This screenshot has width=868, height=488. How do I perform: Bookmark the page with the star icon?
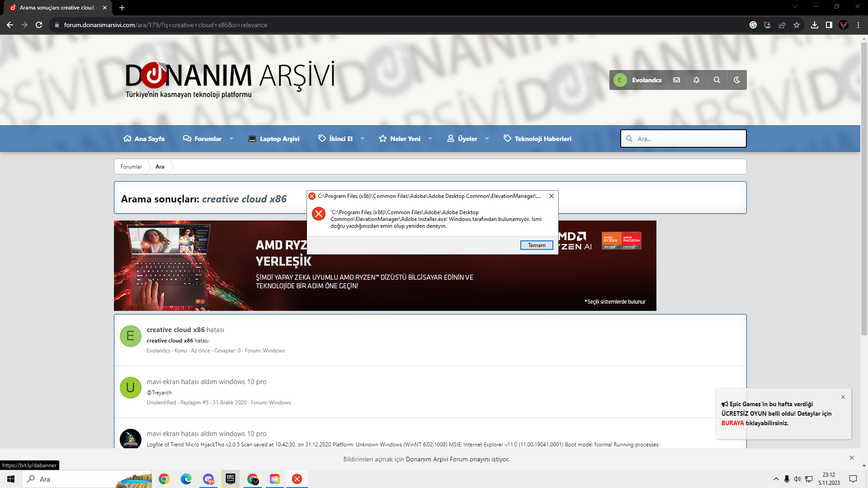pos(797,25)
